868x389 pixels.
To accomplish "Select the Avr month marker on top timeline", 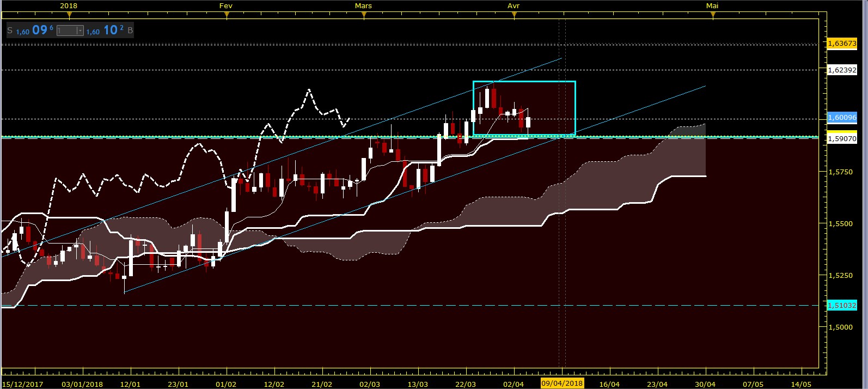I will pos(514,6).
